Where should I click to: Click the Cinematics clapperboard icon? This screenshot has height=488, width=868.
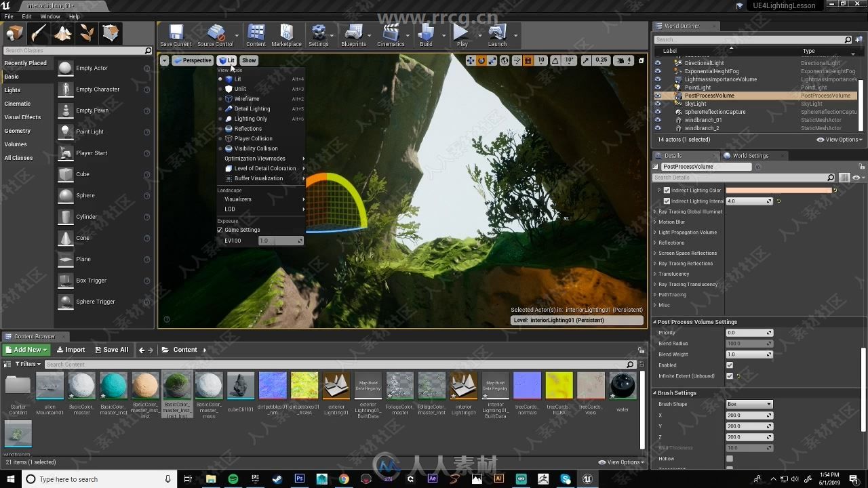tap(391, 35)
